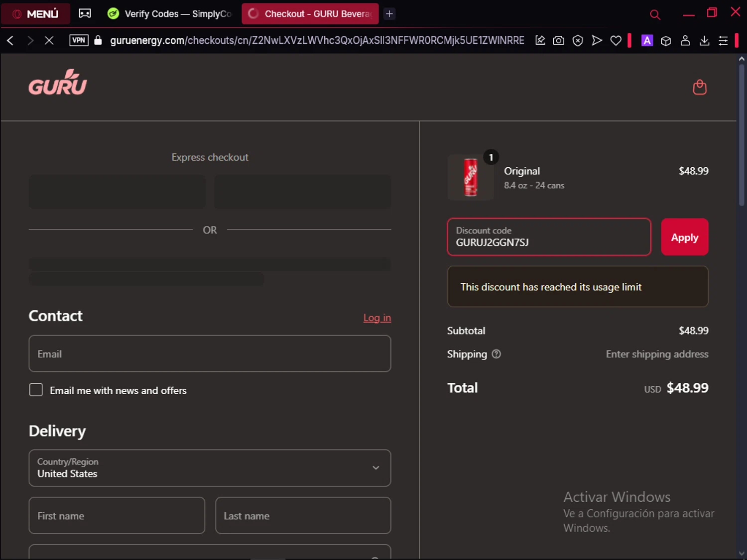Take a snapshot with camera icon

559,40
